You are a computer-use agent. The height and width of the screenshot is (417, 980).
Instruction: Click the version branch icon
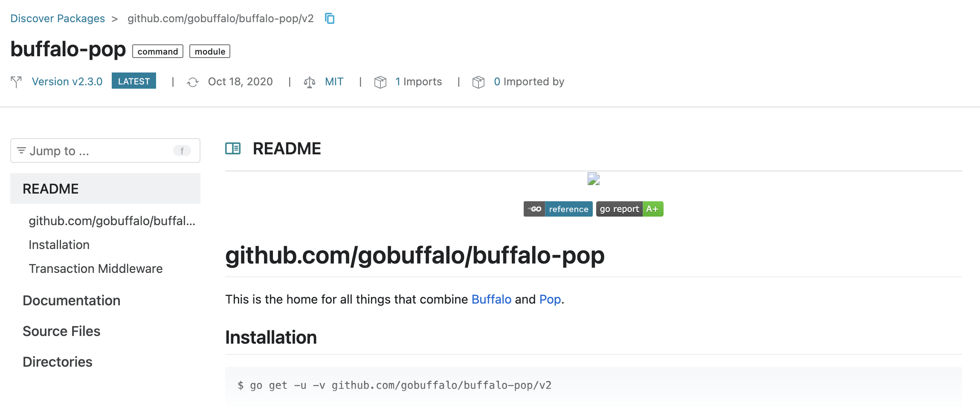coord(16,81)
